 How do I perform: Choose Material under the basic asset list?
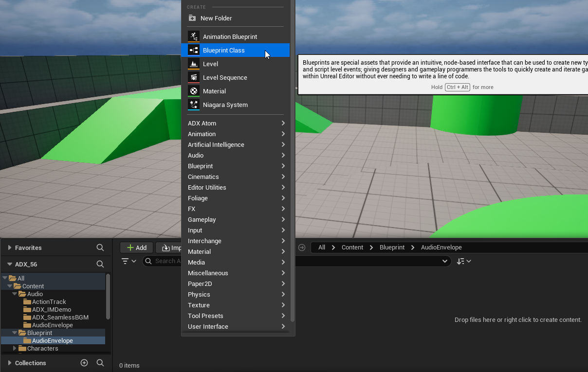235,91
